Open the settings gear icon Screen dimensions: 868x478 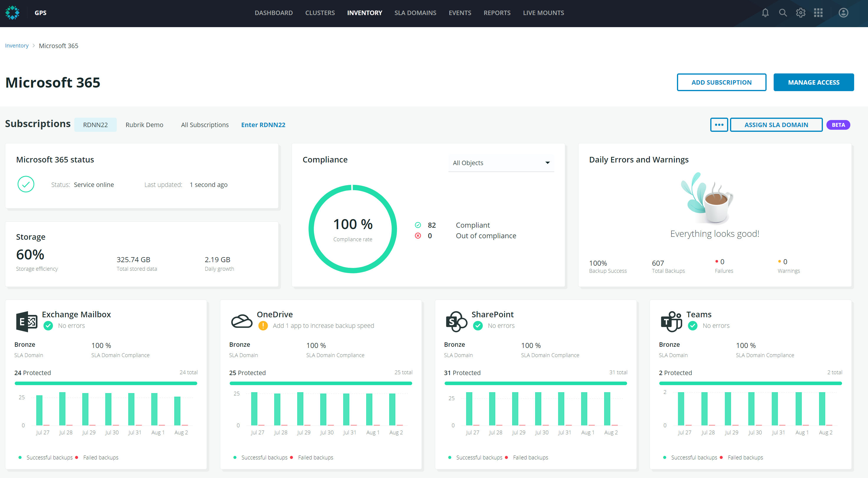tap(800, 13)
